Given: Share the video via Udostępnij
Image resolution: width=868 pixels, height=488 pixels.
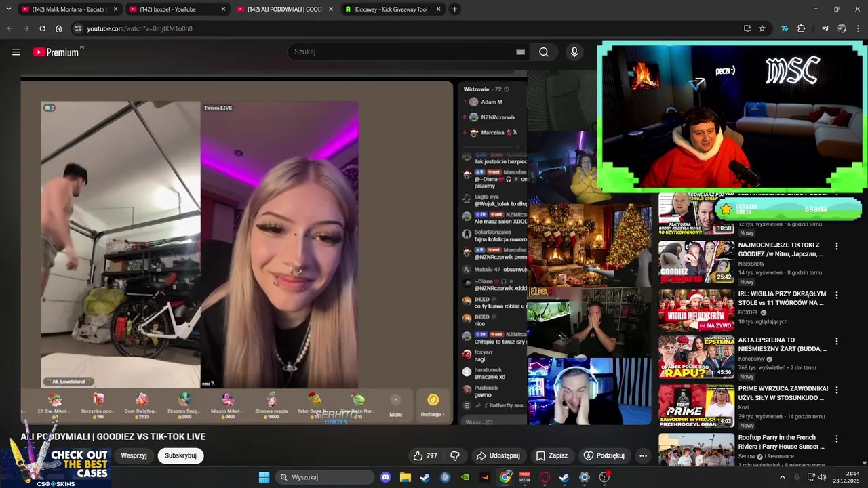Looking at the screenshot, I should (x=498, y=455).
